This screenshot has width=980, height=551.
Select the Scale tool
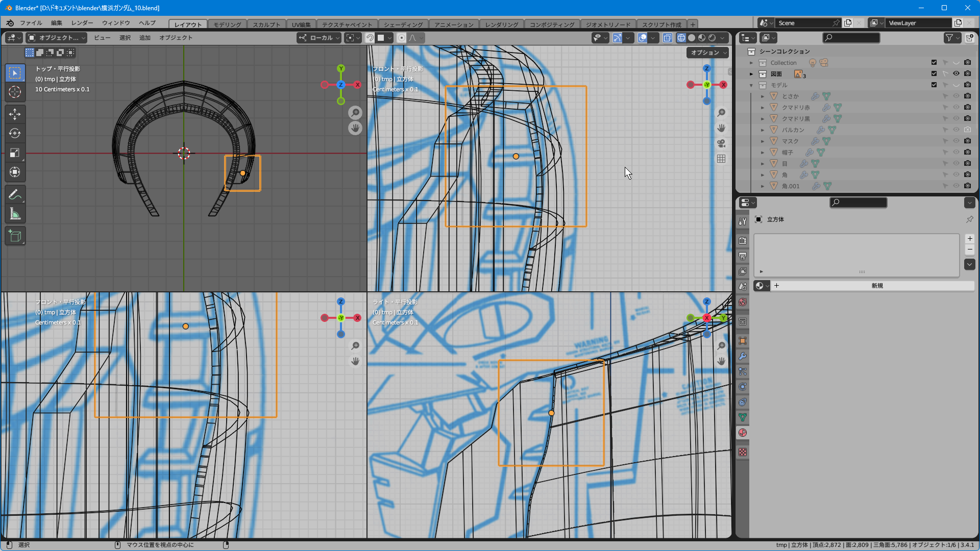pyautogui.click(x=15, y=153)
